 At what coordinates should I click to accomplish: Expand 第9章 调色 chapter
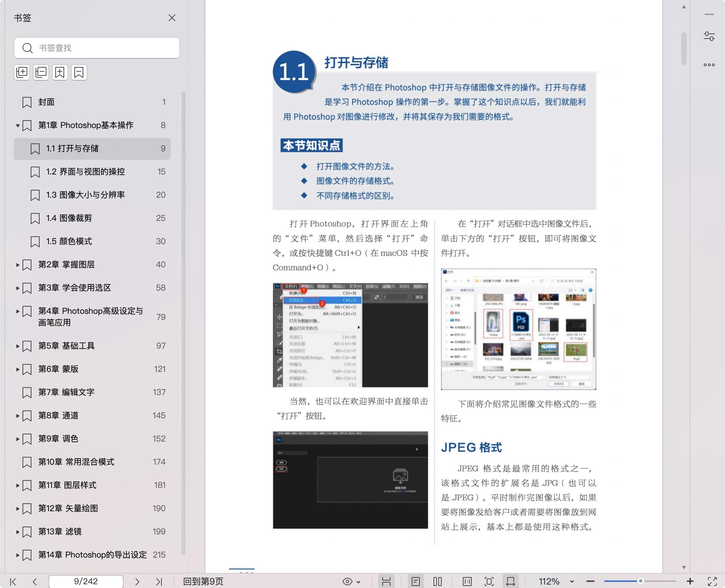tap(18, 439)
